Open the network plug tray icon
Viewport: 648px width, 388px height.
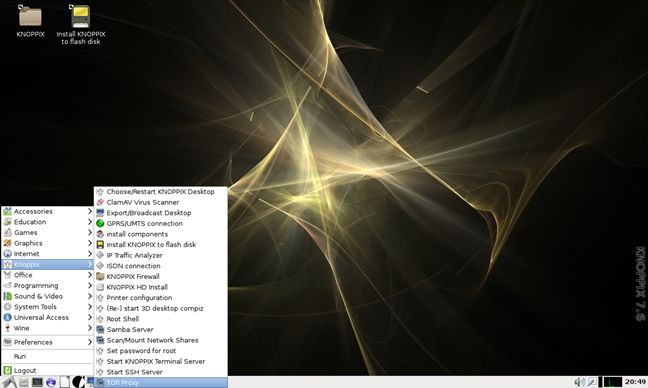(x=592, y=382)
